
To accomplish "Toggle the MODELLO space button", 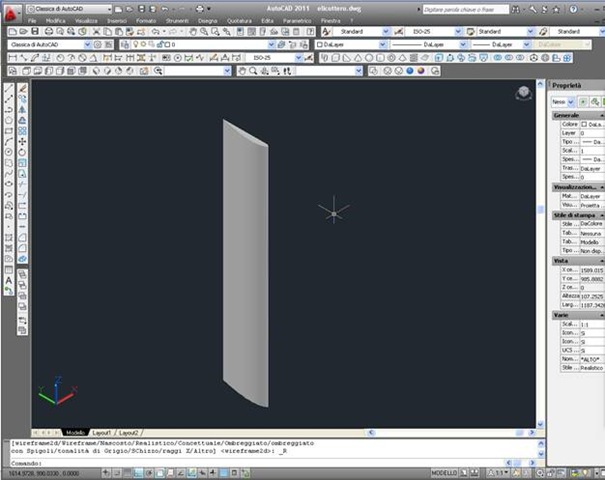I will 444,473.
